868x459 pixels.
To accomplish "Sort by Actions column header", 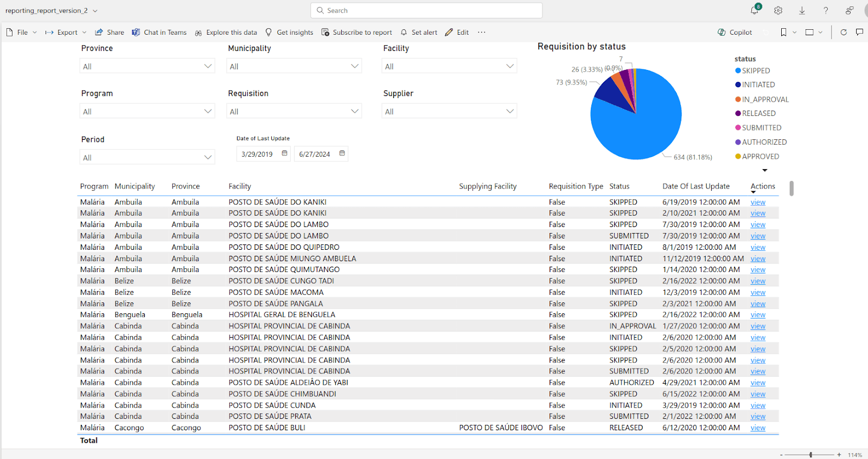I will [x=763, y=186].
